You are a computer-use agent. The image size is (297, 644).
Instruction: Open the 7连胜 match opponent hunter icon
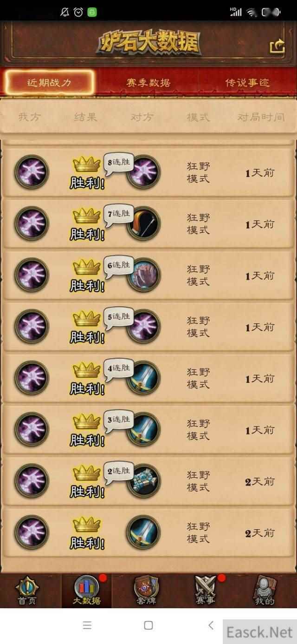pos(143,223)
